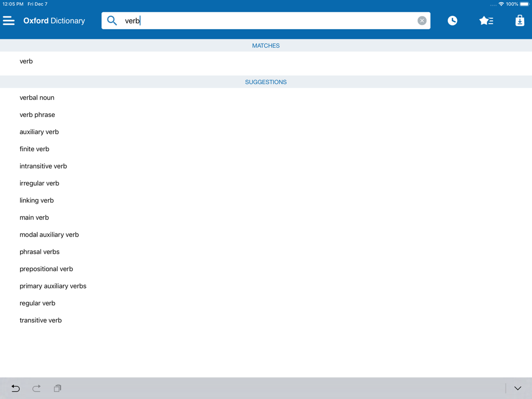Viewport: 532px width, 399px height.
Task: Open the download store bag icon
Action: [520, 21]
